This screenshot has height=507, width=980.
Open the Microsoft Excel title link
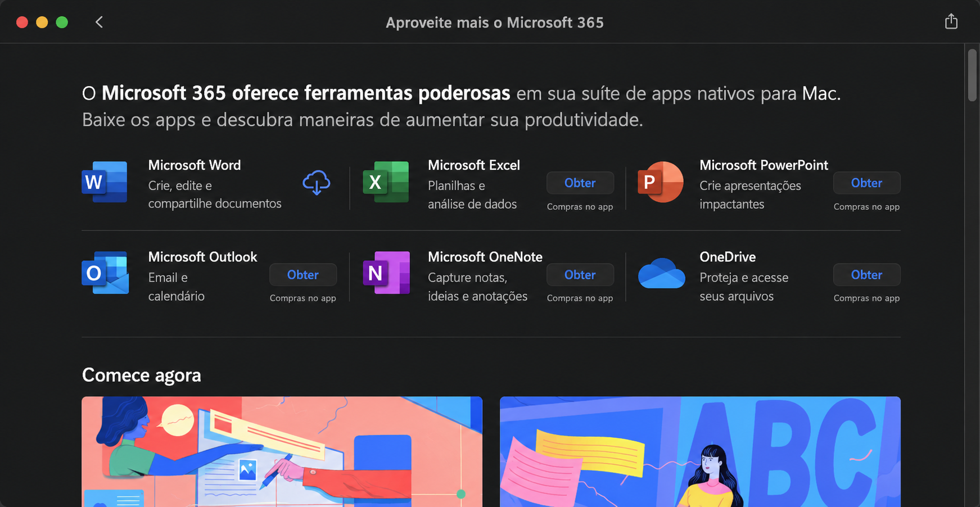click(x=474, y=165)
